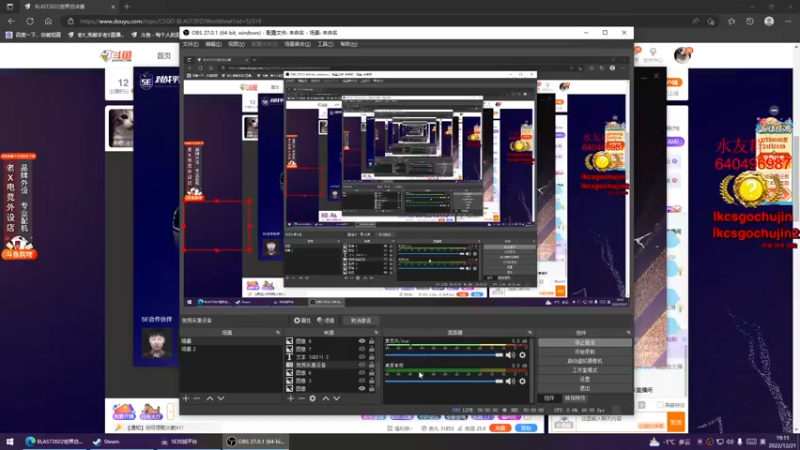Select the 图像 8 source row

coord(332,341)
